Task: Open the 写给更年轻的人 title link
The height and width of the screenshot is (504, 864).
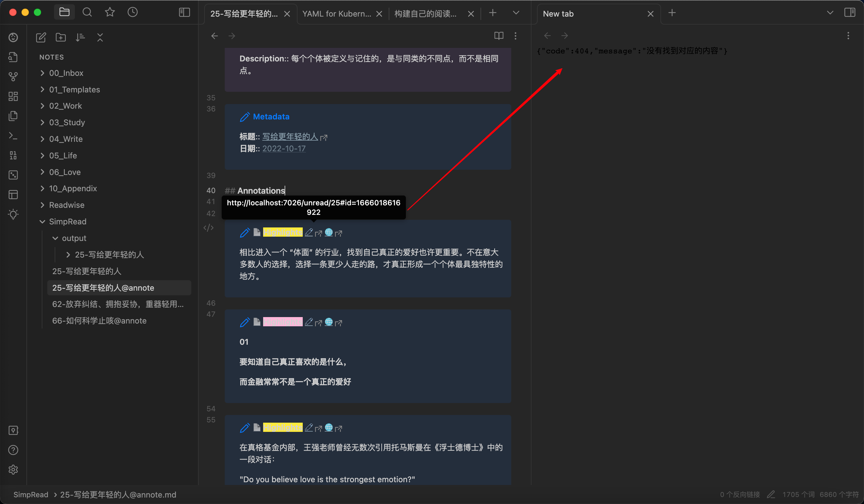Action: pos(290,137)
